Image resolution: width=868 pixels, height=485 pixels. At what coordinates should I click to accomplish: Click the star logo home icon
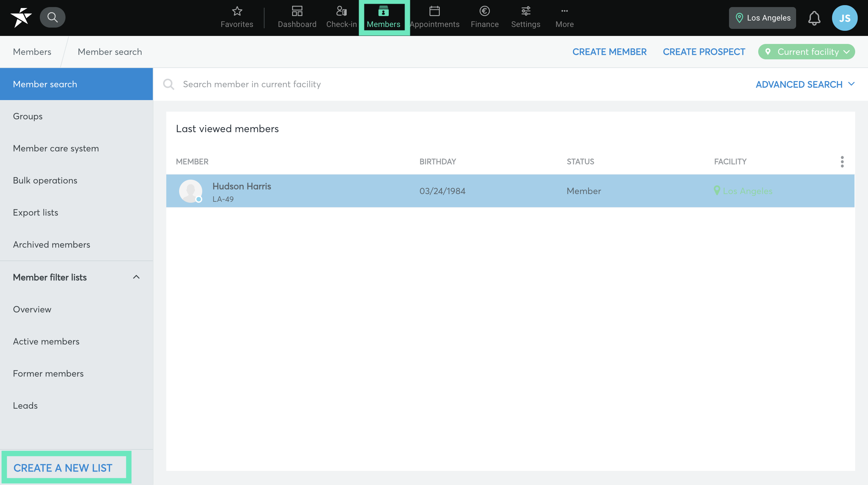point(21,18)
